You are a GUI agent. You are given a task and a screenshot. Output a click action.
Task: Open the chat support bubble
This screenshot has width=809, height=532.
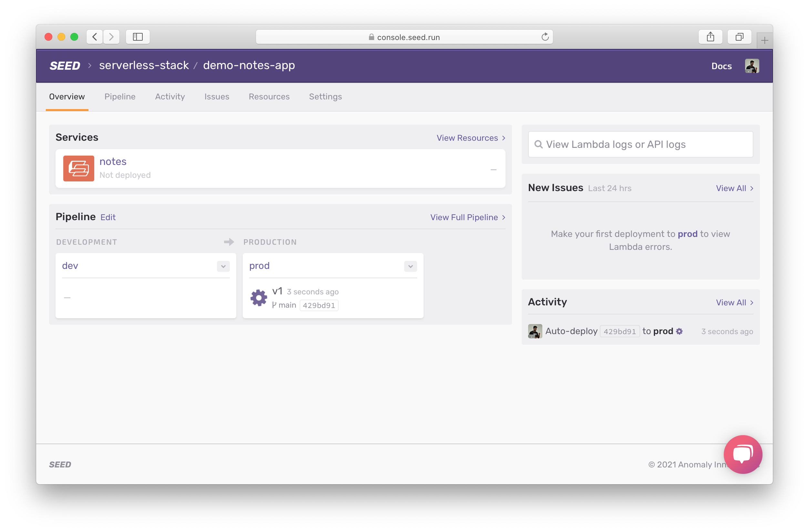[x=743, y=454]
